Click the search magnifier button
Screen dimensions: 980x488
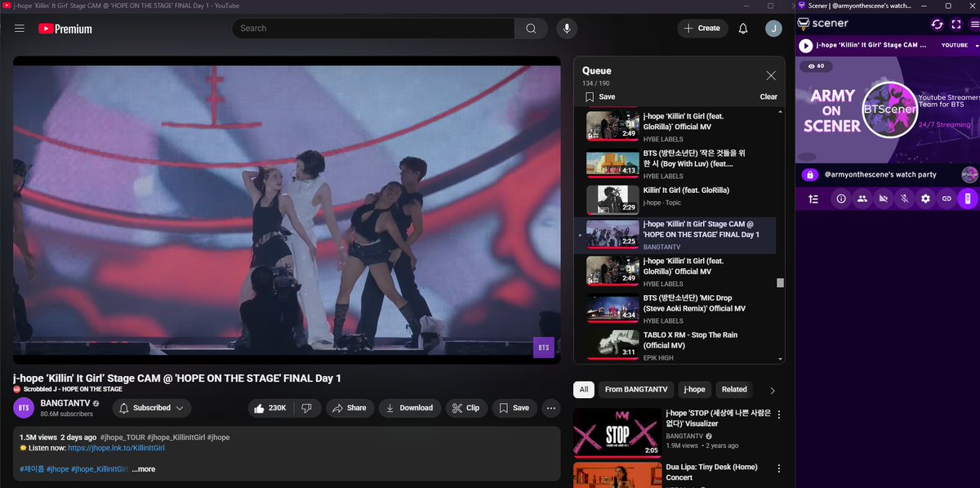[531, 29]
